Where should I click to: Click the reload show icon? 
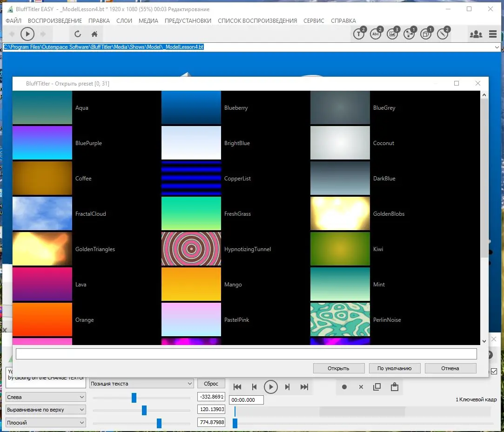(78, 33)
